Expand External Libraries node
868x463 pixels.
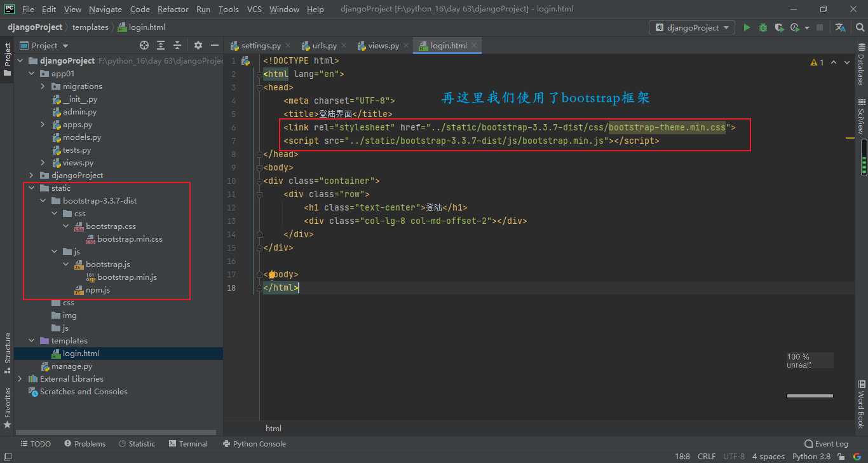click(20, 379)
